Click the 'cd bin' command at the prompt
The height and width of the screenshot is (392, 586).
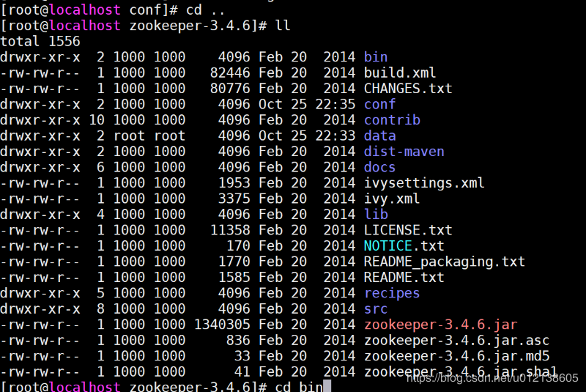[299, 386]
